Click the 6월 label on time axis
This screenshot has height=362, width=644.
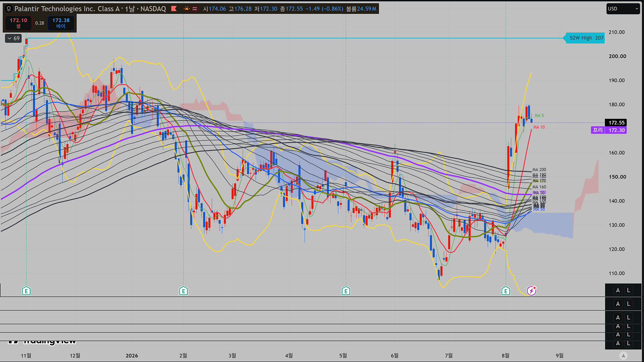pos(395,356)
